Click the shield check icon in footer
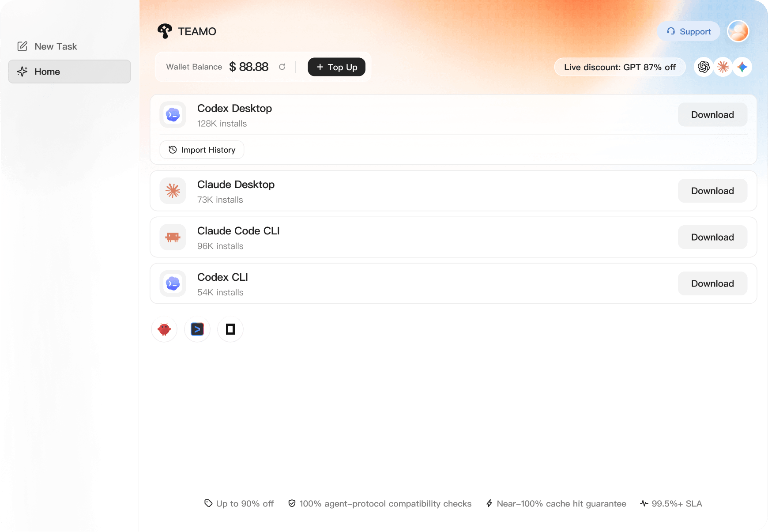The width and height of the screenshot is (768, 532). tap(292, 503)
